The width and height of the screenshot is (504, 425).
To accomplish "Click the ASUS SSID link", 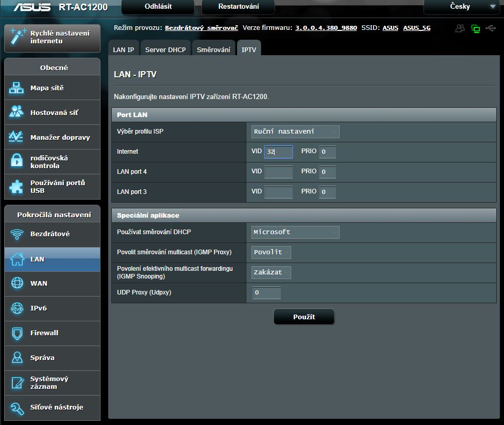I will pos(390,28).
